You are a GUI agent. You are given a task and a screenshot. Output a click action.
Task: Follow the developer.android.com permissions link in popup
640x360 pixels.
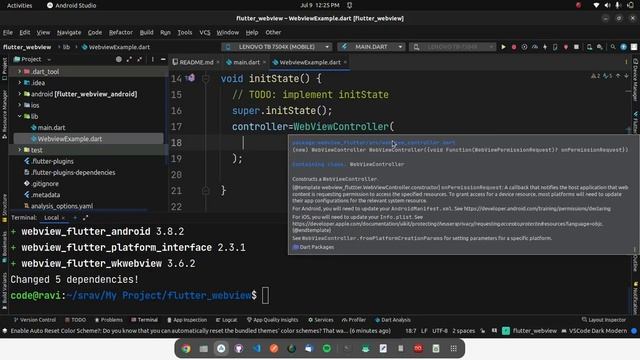[x=537, y=209]
